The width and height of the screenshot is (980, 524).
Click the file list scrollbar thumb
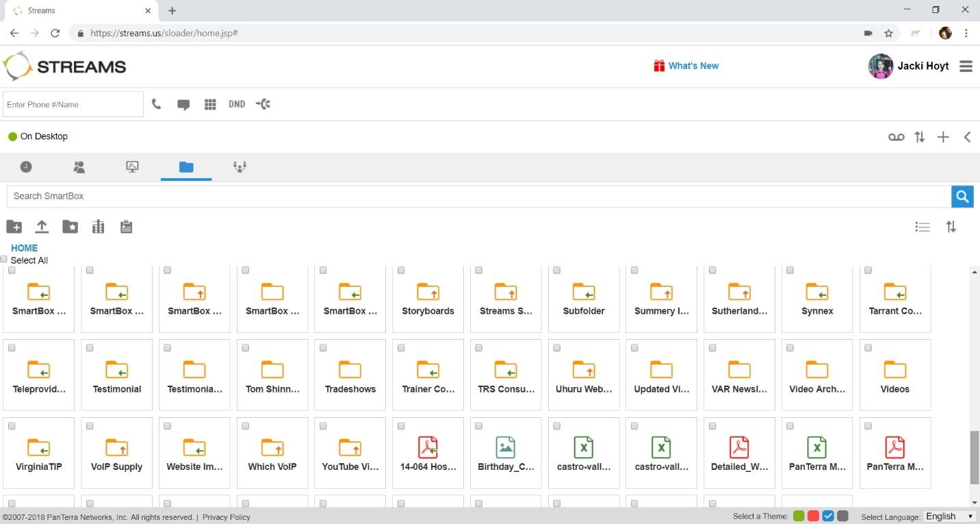click(975, 458)
